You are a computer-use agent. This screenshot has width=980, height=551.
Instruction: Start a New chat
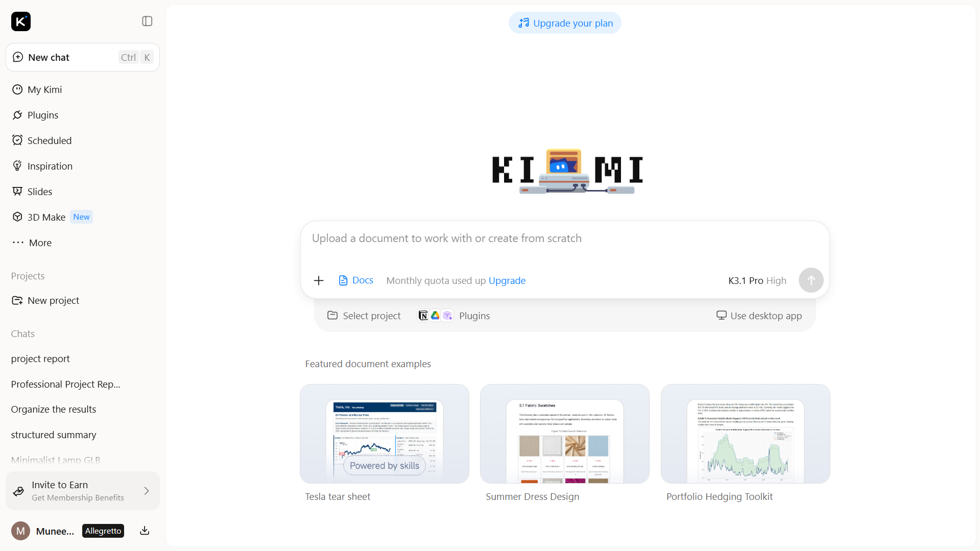click(x=83, y=57)
